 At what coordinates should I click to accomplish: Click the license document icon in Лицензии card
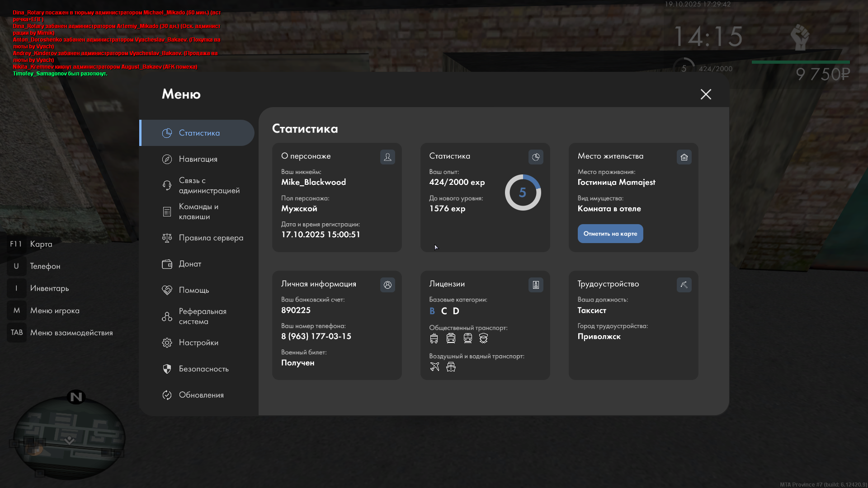(x=536, y=285)
